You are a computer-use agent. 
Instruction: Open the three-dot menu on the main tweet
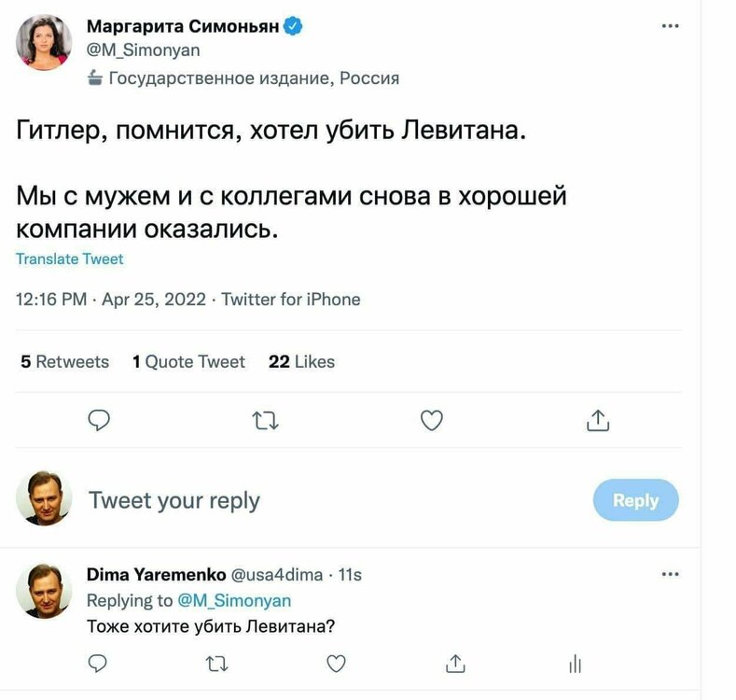point(670,26)
